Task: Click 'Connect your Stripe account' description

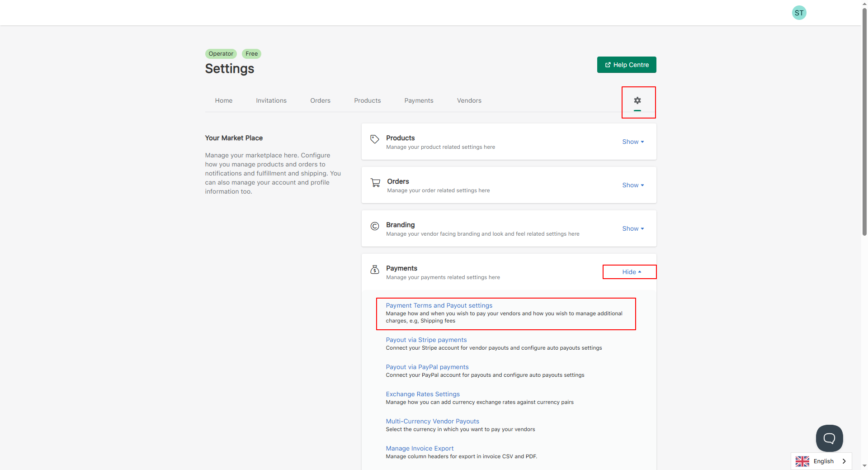Action: [494, 348]
